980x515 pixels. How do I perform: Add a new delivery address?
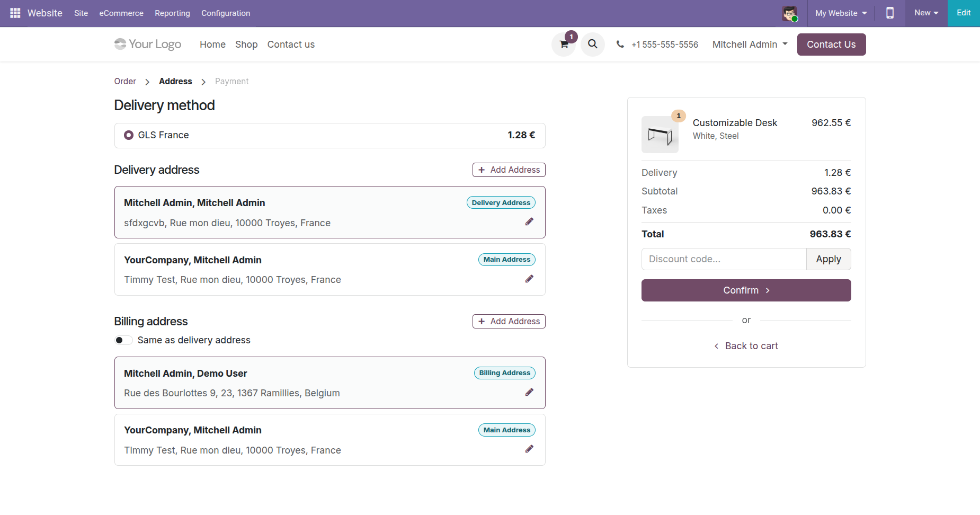coord(509,170)
